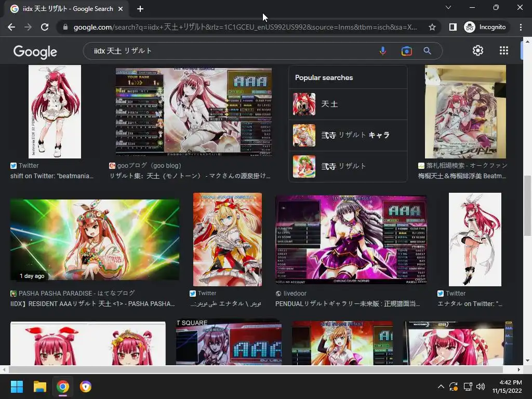Search by image with camera icon
The height and width of the screenshot is (399, 532).
point(406,51)
